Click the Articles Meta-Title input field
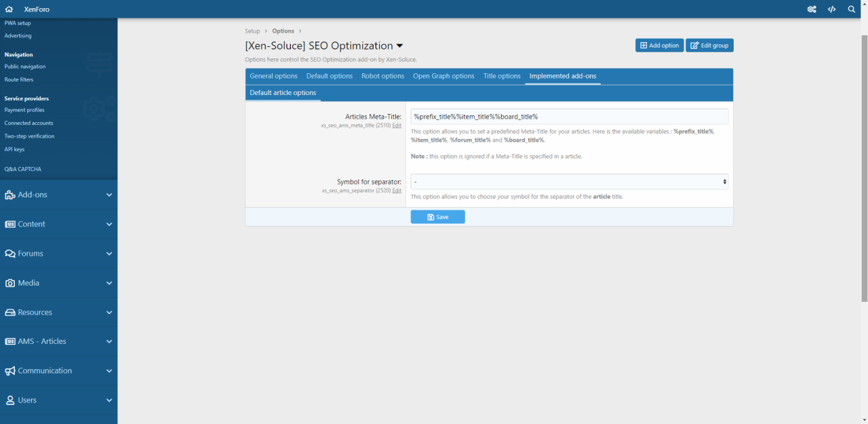 569,117
